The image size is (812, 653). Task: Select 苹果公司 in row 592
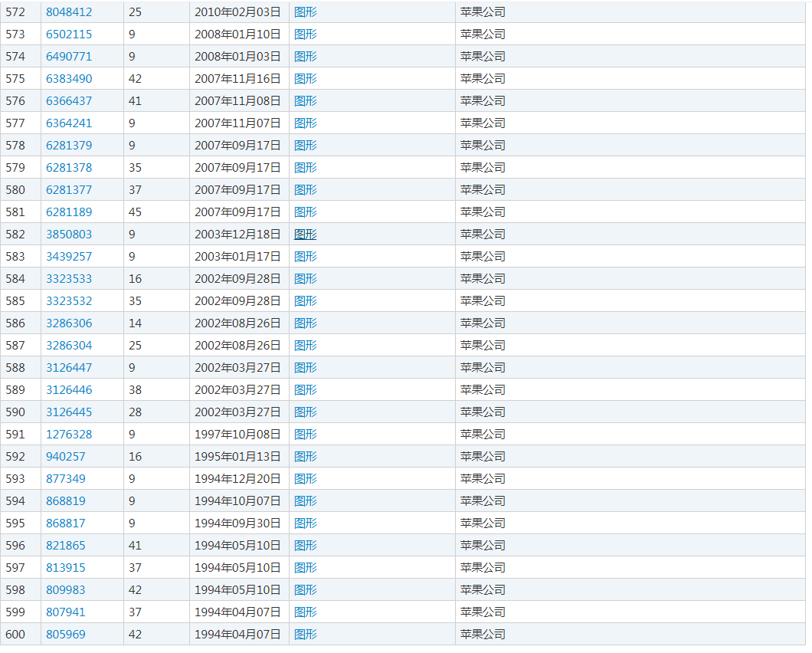[483, 457]
